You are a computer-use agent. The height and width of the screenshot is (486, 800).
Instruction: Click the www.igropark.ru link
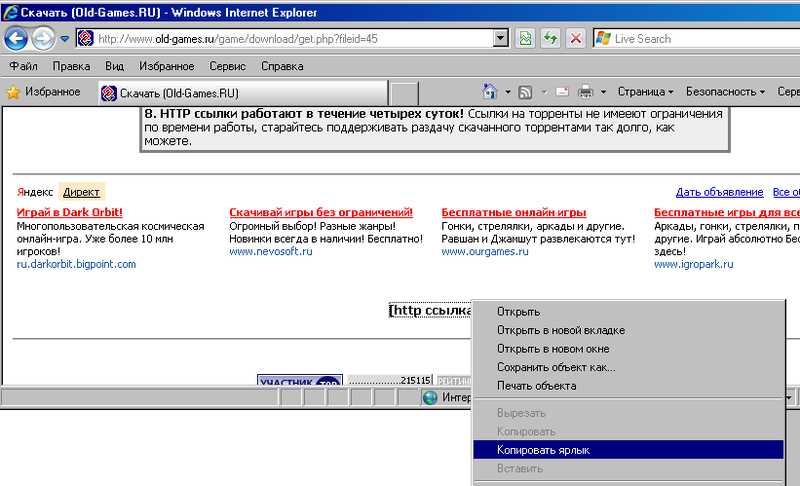point(693,264)
